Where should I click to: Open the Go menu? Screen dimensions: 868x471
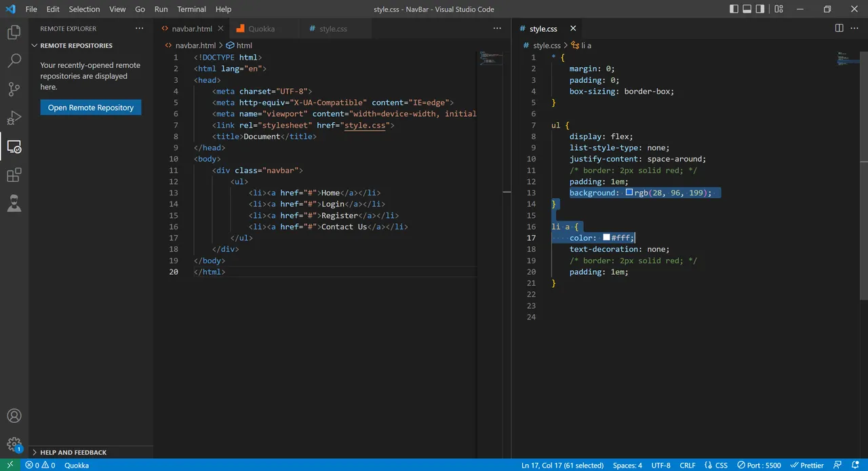[140, 9]
